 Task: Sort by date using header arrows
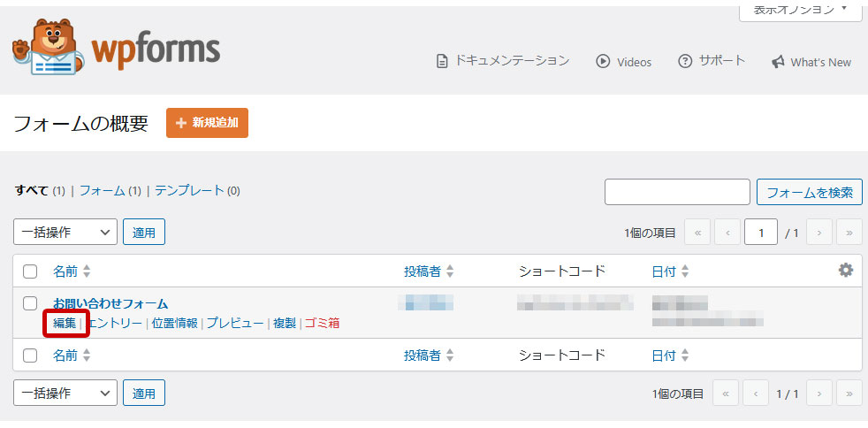(x=685, y=271)
